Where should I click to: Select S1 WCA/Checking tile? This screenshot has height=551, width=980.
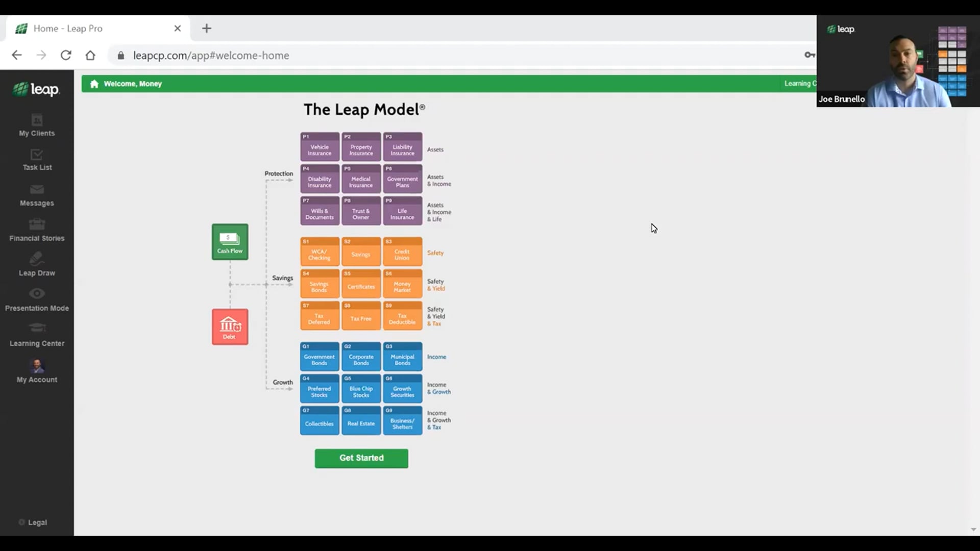point(320,252)
